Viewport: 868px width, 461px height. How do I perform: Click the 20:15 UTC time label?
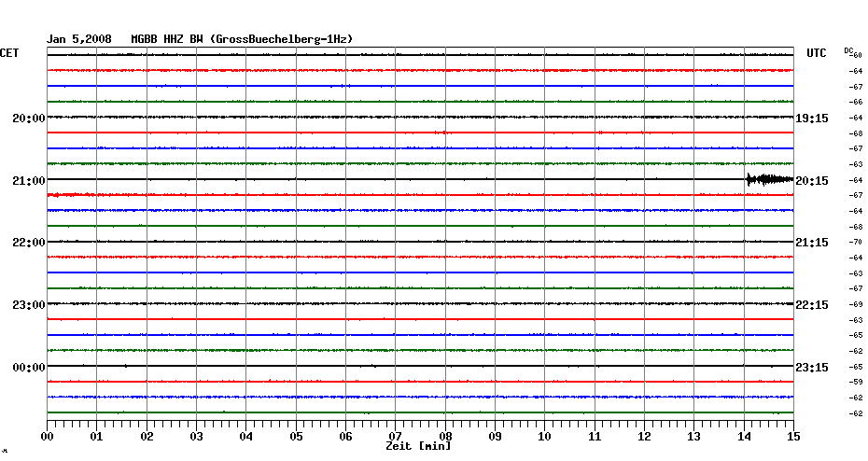(x=812, y=181)
